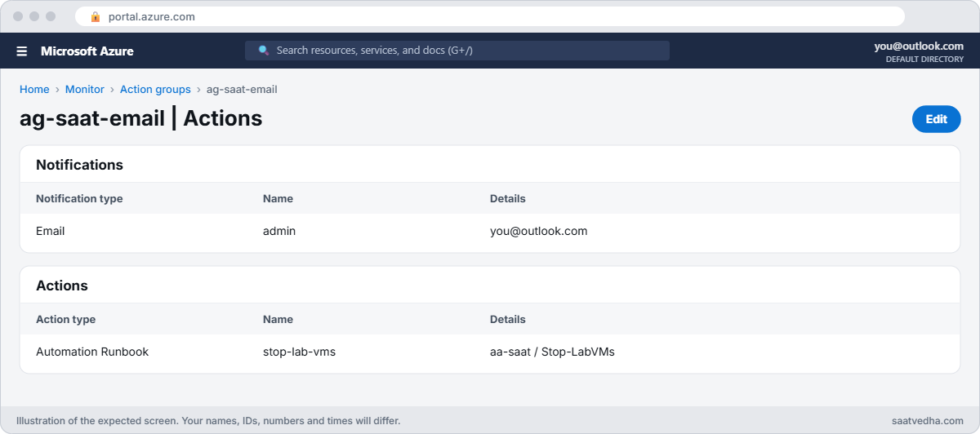The height and width of the screenshot is (434, 980).
Task: Open the Monitor breadcrumb link
Action: pyautogui.click(x=85, y=89)
